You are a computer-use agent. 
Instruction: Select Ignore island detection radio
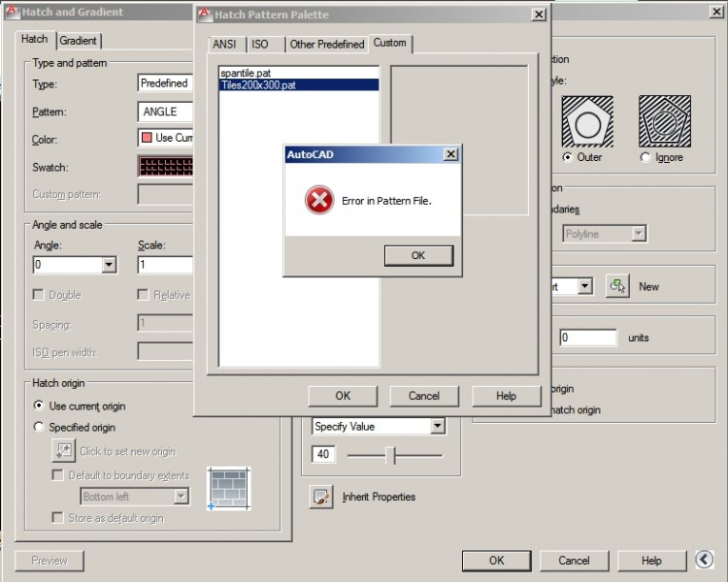645,157
